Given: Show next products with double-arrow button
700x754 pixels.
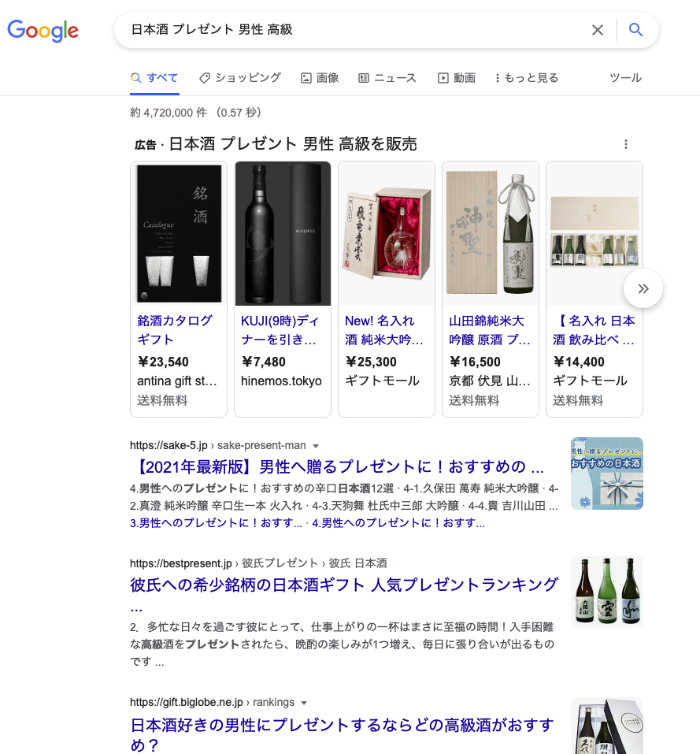Looking at the screenshot, I should pos(643,288).
